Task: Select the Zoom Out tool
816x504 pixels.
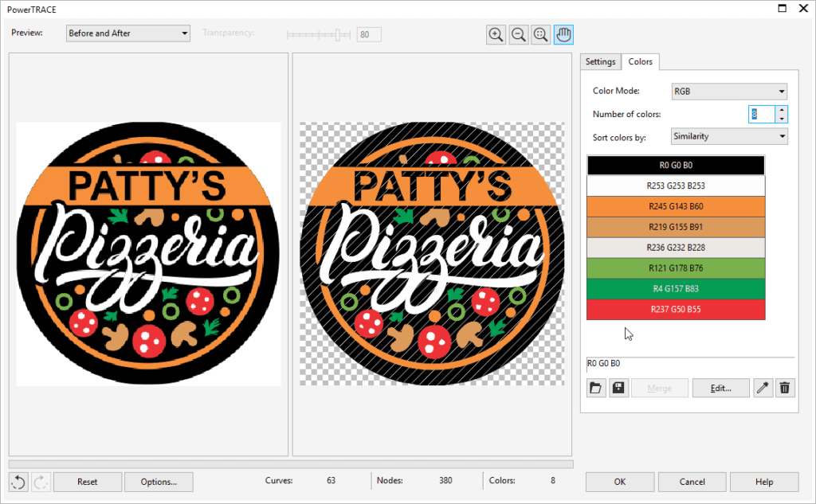Action: [518, 34]
